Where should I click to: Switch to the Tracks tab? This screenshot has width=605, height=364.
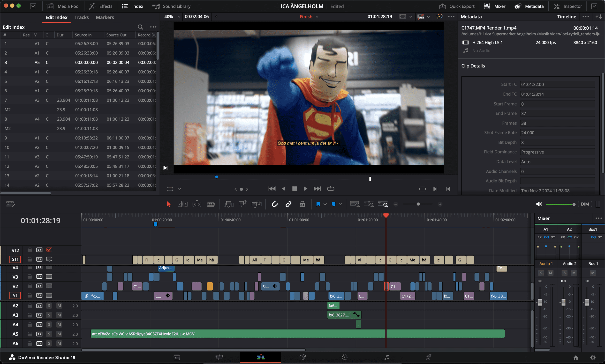pos(81,17)
